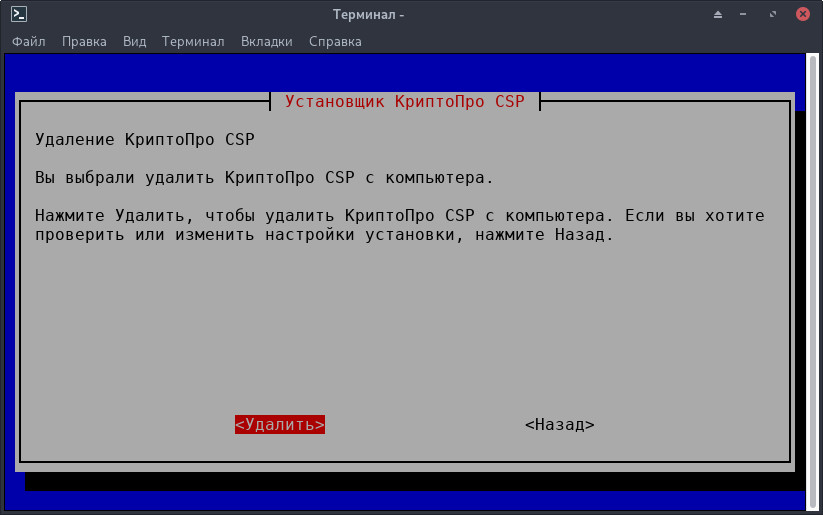Open the Терминал menu
Screen dimensions: 823x515
click(193, 41)
